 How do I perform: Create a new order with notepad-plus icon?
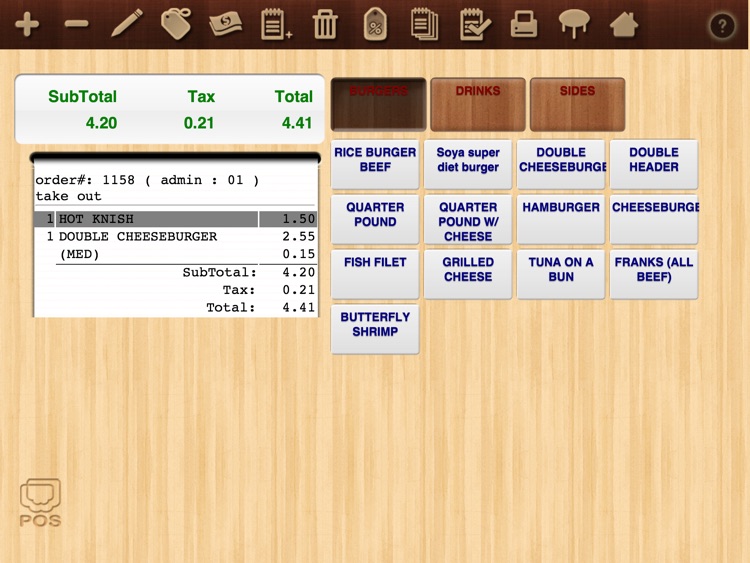[x=276, y=24]
